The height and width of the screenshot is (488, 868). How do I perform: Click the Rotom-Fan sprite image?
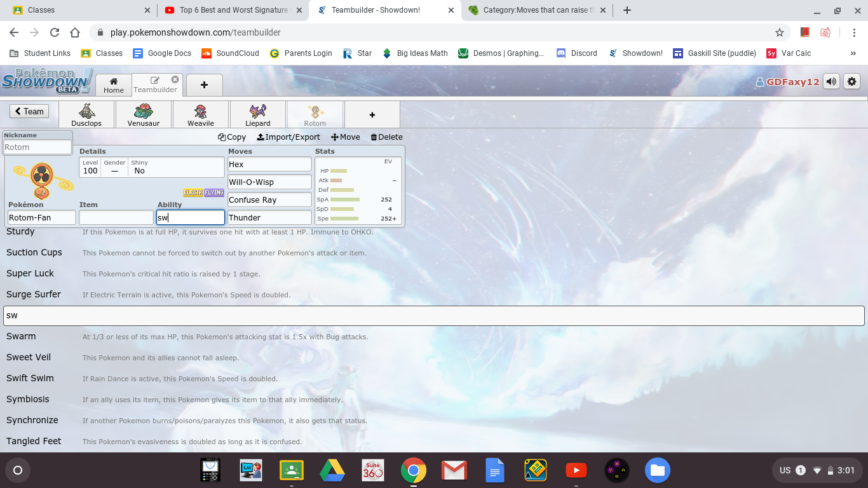pyautogui.click(x=43, y=180)
